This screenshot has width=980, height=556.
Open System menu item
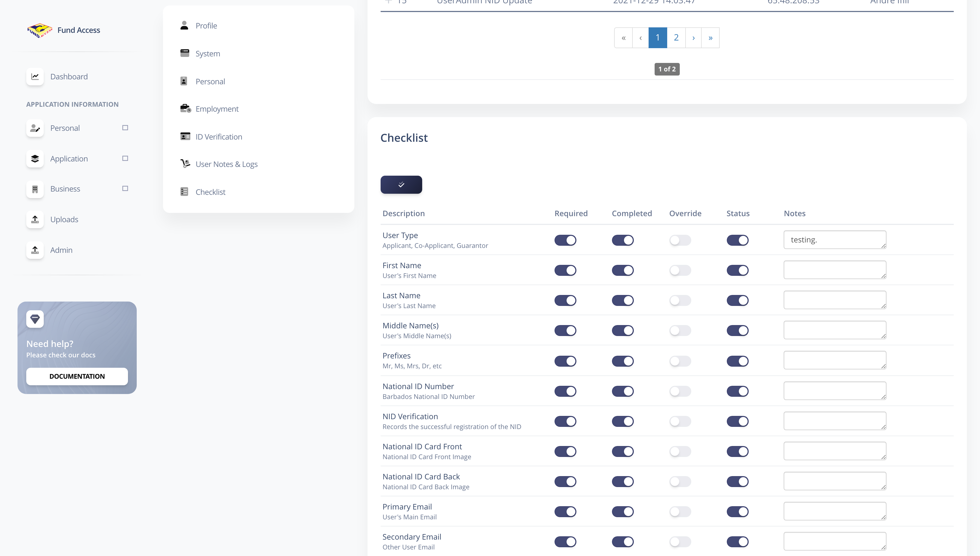click(x=208, y=53)
